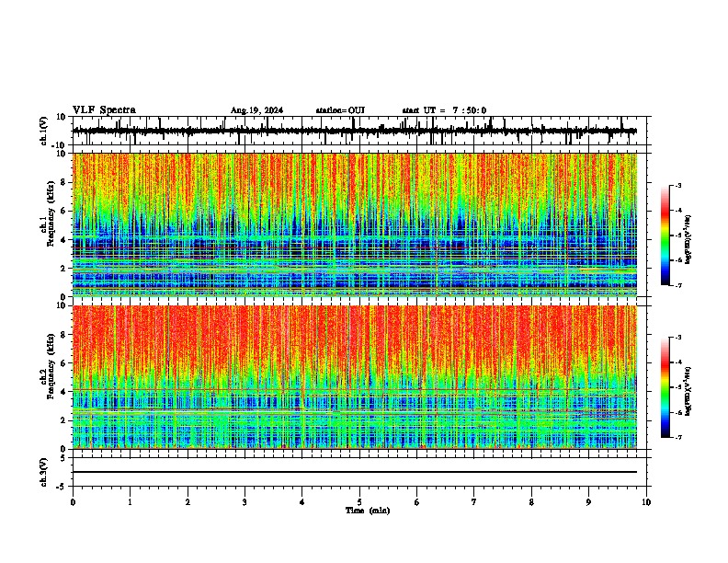Click the "2" kHz tick on ch.2 spectrogram axis
728x563 pixels.
(64, 420)
